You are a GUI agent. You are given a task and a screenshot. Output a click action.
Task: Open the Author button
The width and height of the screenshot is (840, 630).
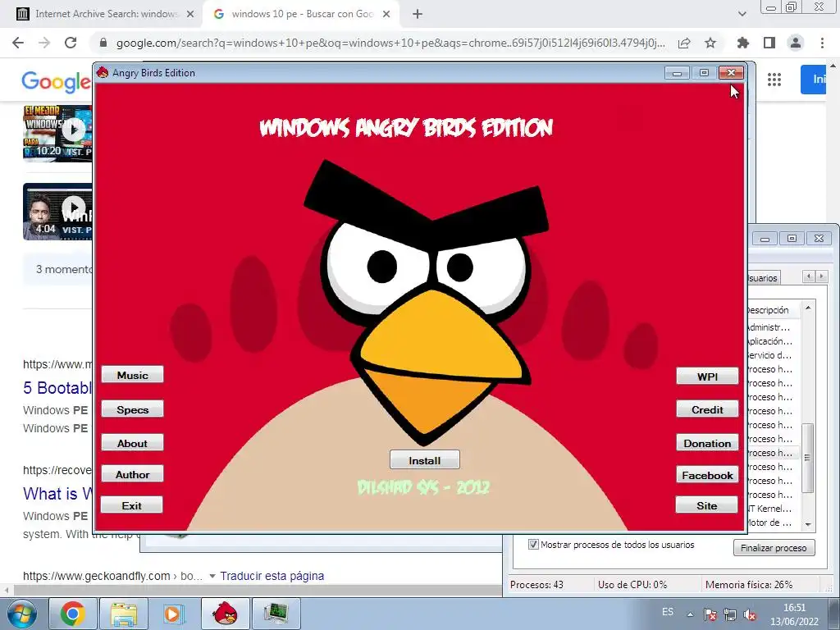(132, 474)
